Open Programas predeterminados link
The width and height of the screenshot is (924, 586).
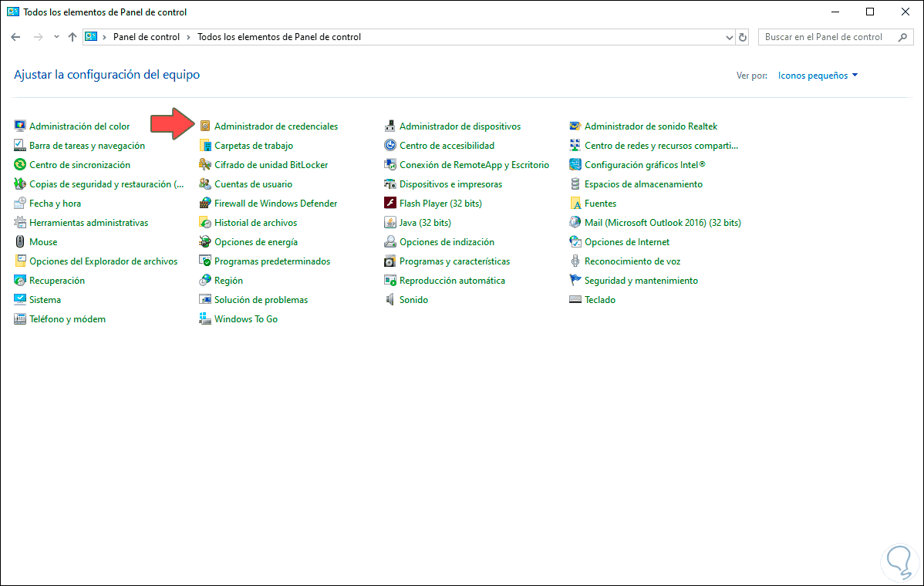click(272, 261)
